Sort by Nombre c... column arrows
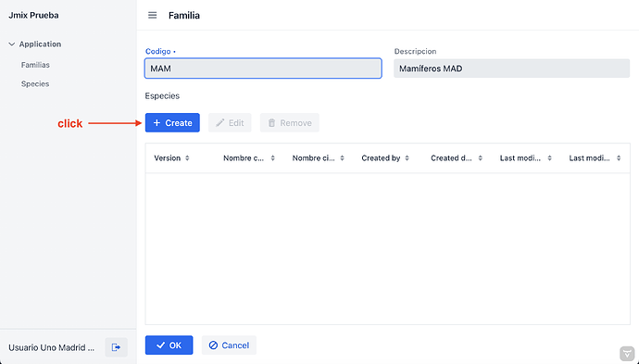The height and width of the screenshot is (364, 639). pyautogui.click(x=273, y=158)
